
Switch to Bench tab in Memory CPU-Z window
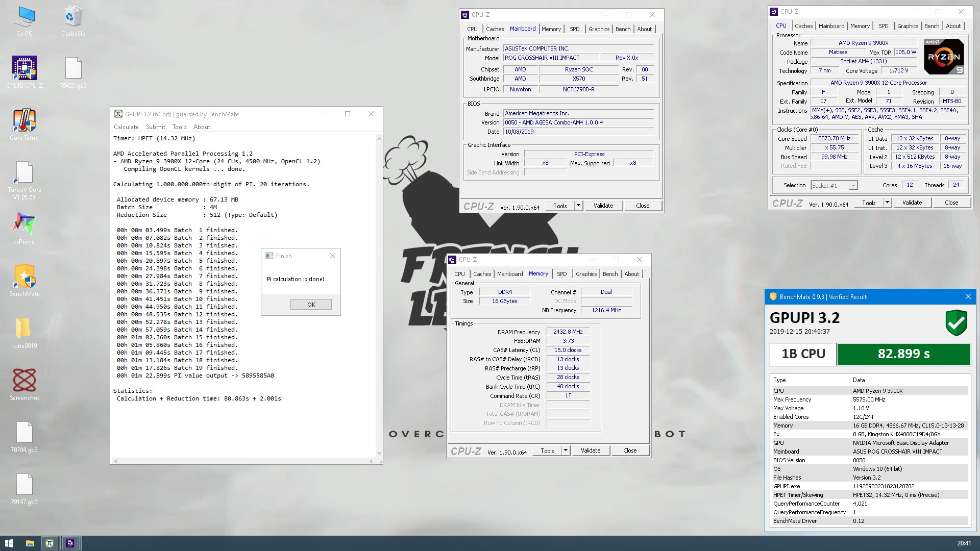[610, 274]
